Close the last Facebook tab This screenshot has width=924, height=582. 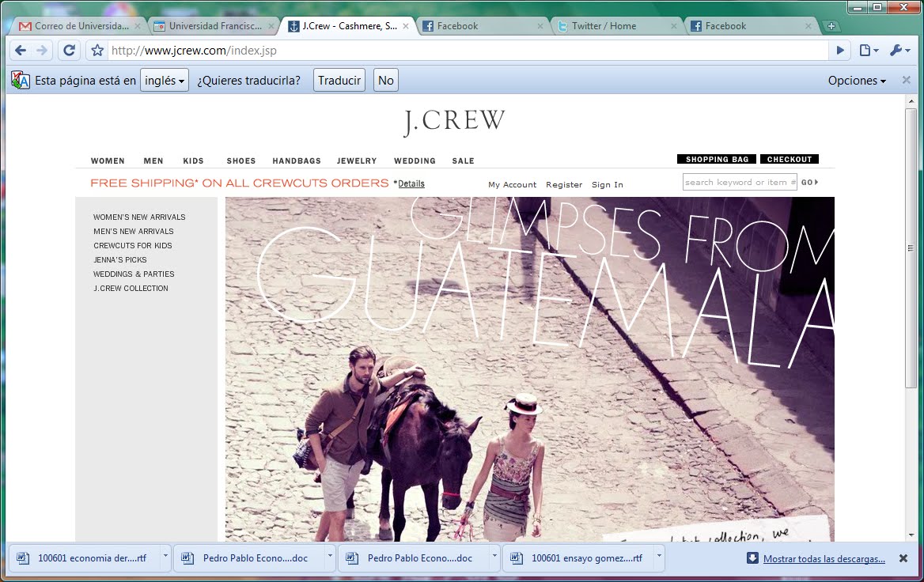(808, 26)
